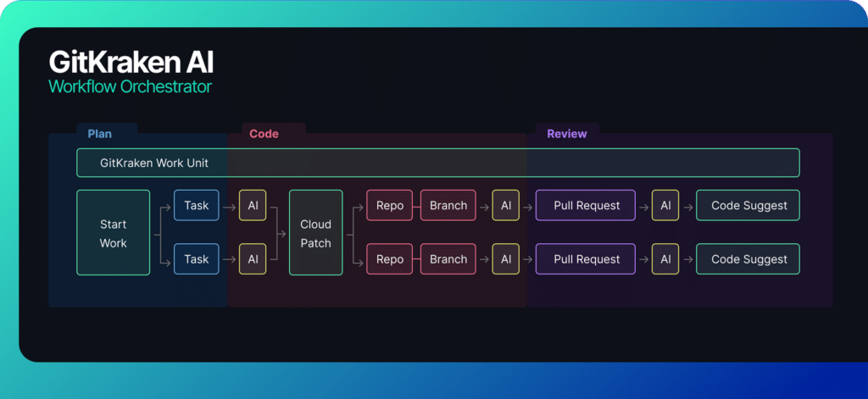Viewport: 868px width, 399px height.
Task: Click the GitKraken Work Unit bar
Action: click(438, 163)
